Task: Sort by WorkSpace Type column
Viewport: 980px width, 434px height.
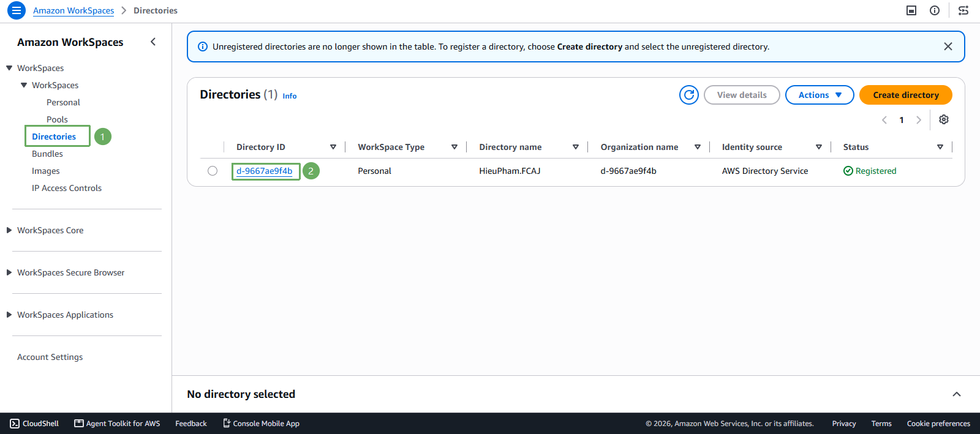Action: (454, 147)
